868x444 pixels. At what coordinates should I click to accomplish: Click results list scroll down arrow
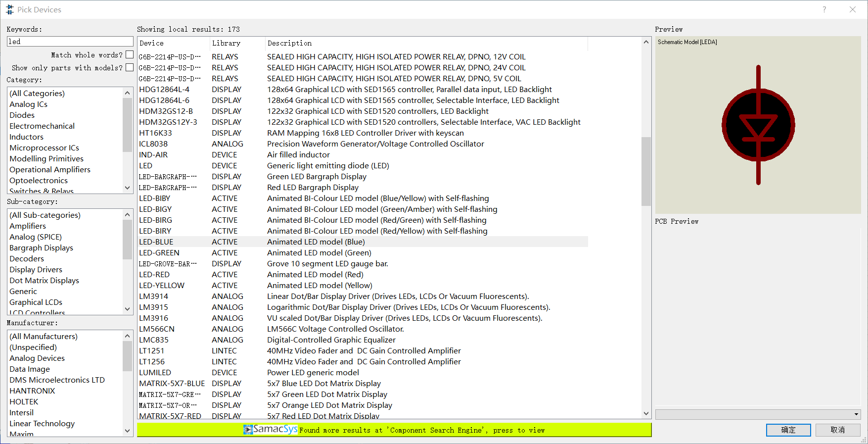[x=646, y=413]
